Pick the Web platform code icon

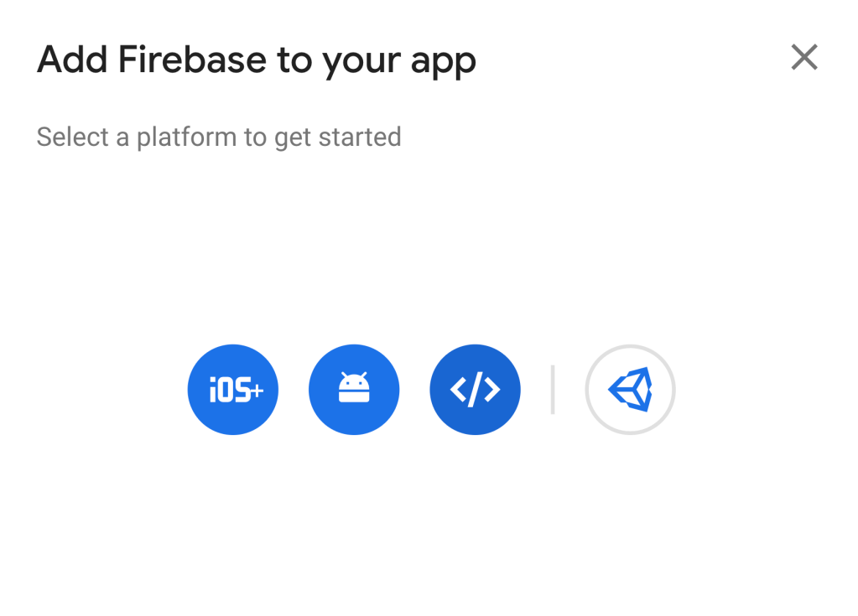pyautogui.click(x=475, y=390)
